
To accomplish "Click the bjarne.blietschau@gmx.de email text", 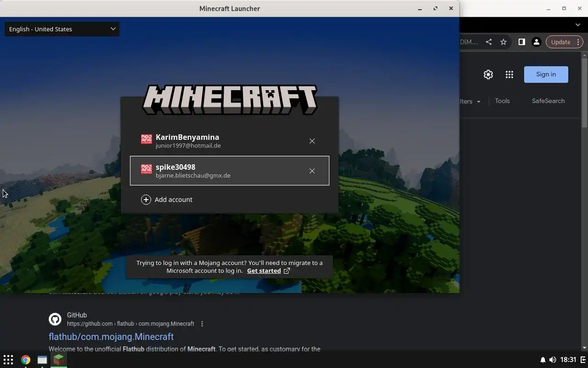I will (193, 176).
